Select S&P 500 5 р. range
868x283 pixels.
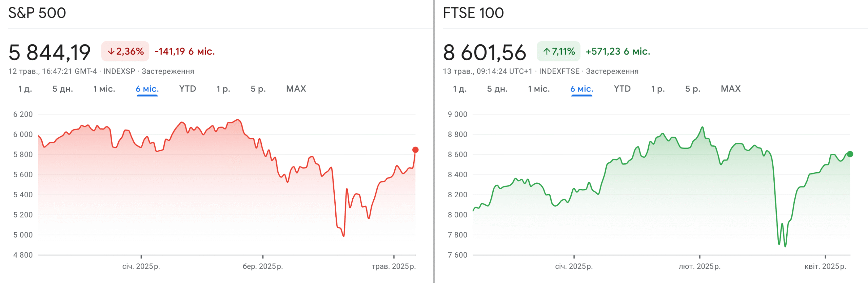pyautogui.click(x=258, y=89)
